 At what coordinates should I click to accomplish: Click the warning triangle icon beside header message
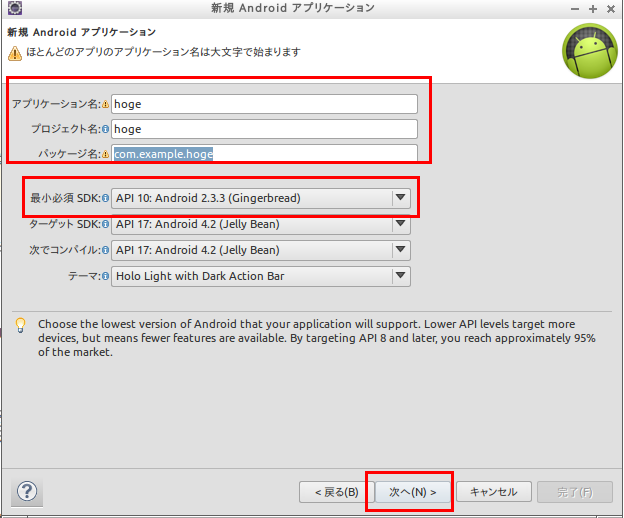(15, 53)
